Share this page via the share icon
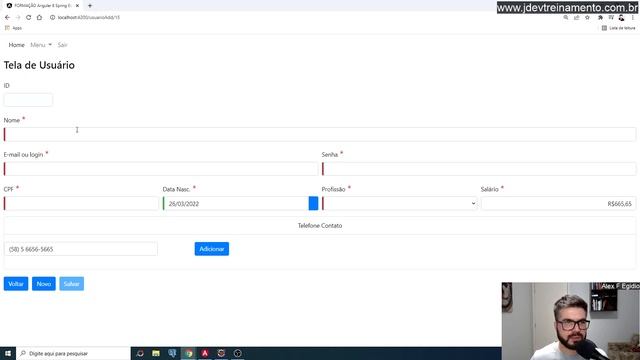 [x=576, y=18]
